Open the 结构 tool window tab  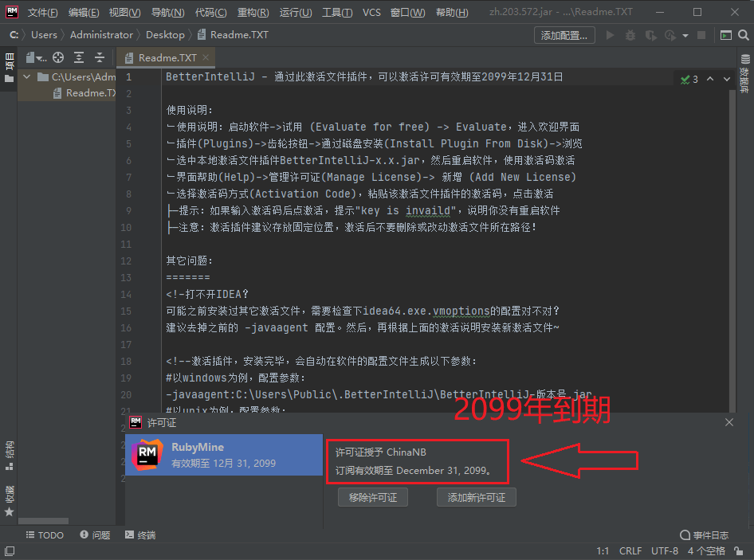(9, 456)
